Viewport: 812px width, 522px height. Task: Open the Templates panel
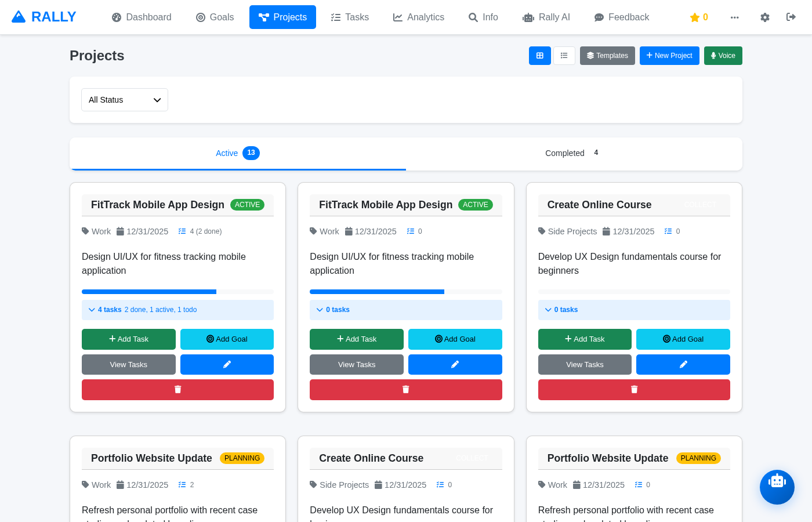pyautogui.click(x=607, y=55)
